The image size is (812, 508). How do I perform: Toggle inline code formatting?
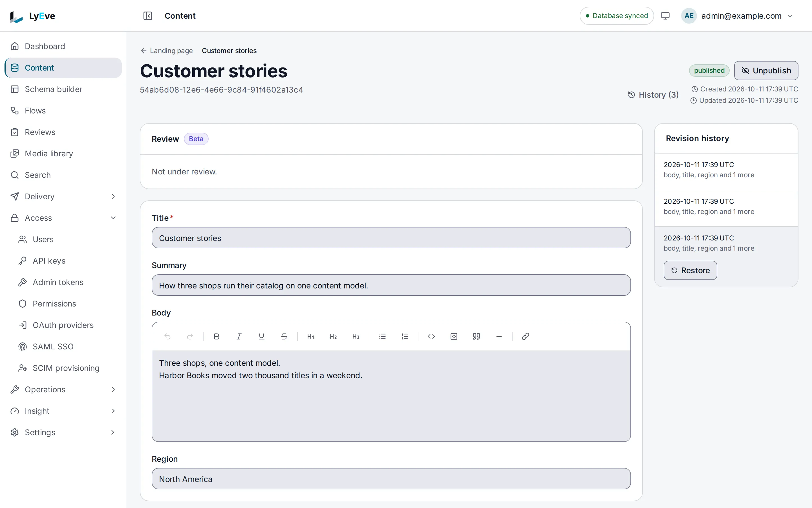tap(431, 336)
